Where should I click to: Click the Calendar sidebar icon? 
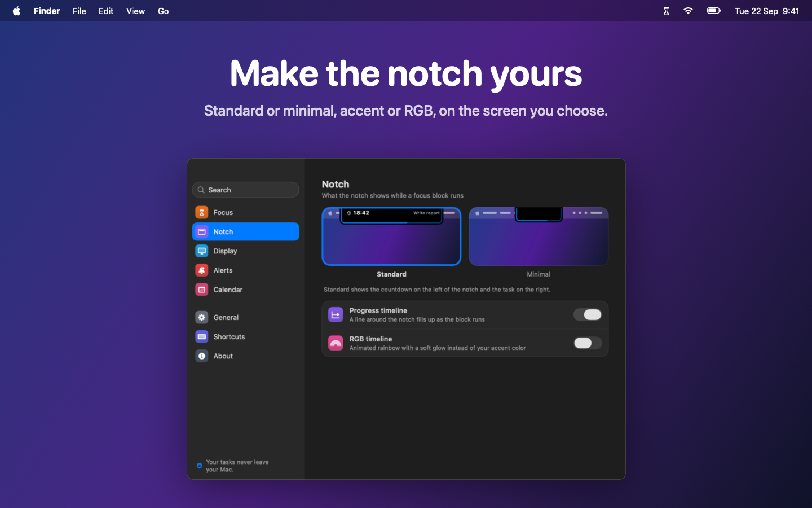coord(202,290)
